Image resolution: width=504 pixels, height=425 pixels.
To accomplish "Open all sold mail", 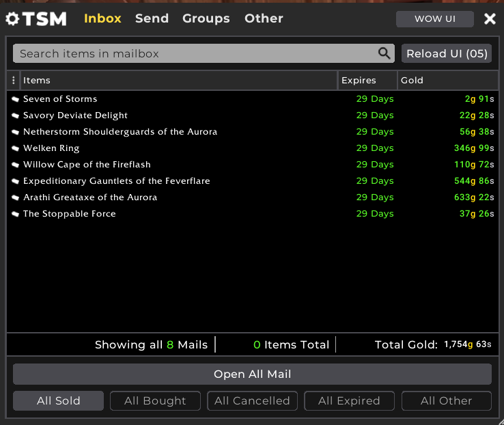I will pyautogui.click(x=58, y=400).
